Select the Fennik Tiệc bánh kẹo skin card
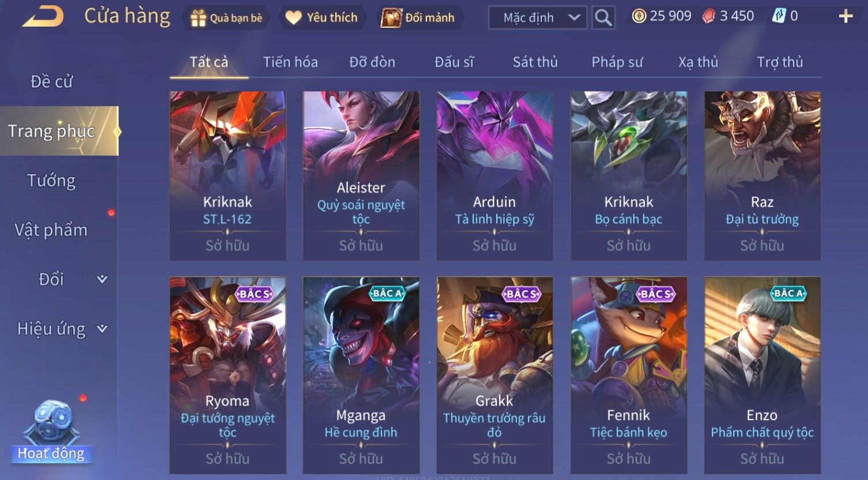This screenshot has width=868, height=480. [628, 375]
